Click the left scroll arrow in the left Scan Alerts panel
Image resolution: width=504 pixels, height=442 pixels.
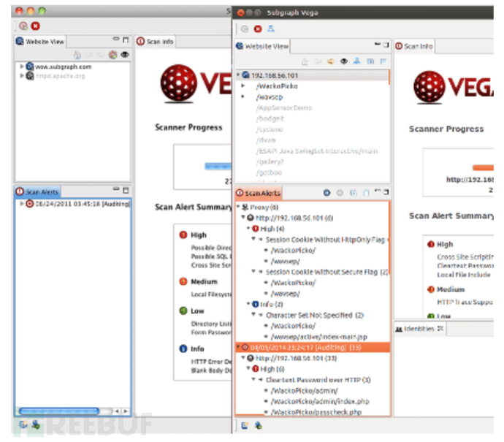click(x=118, y=411)
